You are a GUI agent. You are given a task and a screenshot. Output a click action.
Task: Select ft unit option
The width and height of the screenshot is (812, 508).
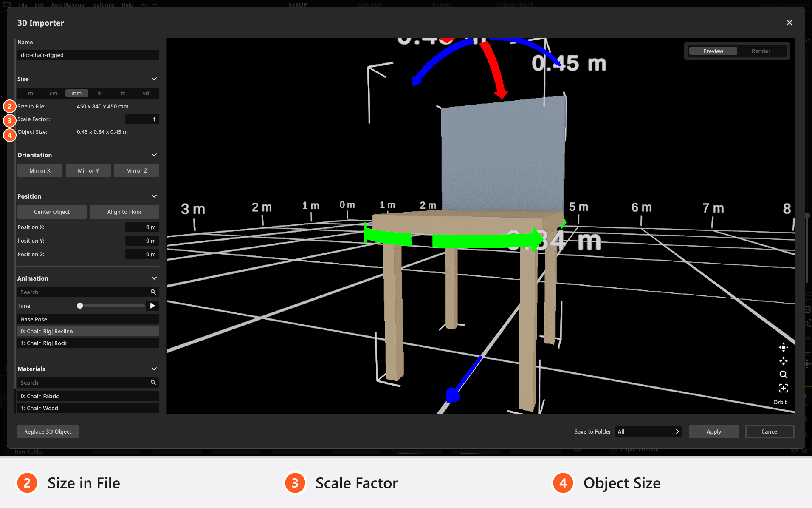click(123, 93)
